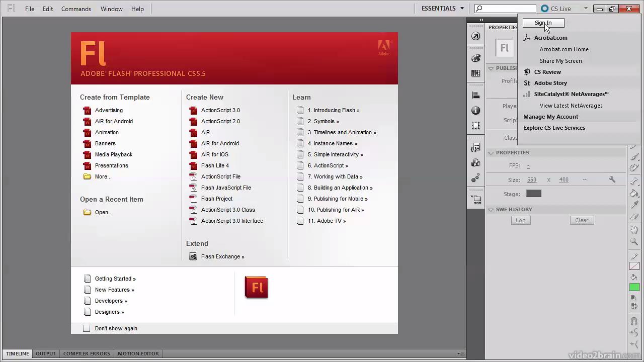Image resolution: width=644 pixels, height=362 pixels.
Task: Click the stroke color swatch
Action: click(634, 266)
